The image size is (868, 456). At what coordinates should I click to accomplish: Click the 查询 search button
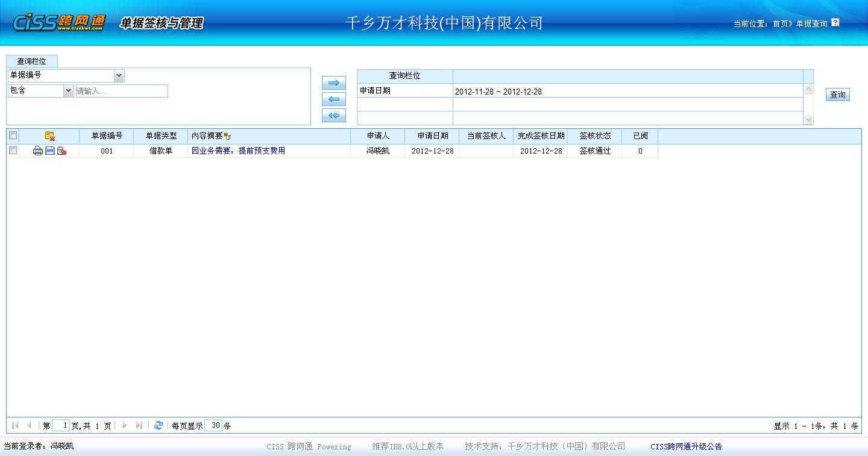(837, 95)
